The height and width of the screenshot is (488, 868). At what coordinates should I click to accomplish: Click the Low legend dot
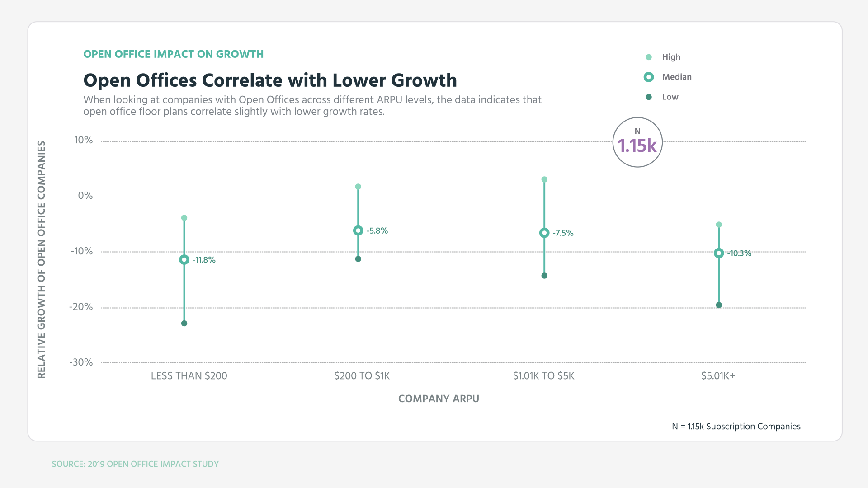(x=649, y=96)
